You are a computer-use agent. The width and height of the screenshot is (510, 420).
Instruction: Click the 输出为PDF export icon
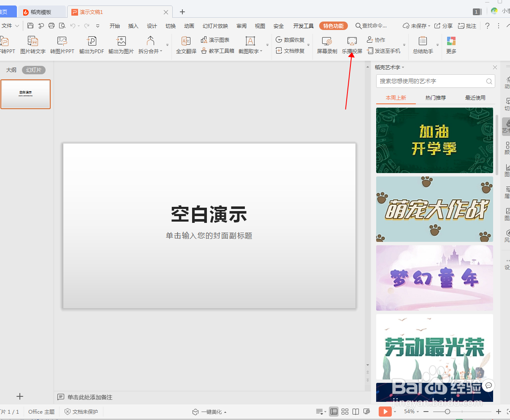click(91, 44)
